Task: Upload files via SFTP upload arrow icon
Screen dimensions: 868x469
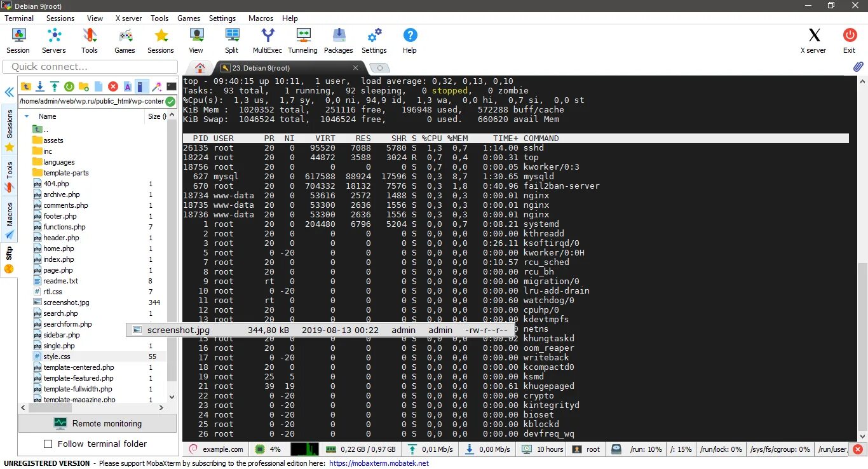Action: click(55, 86)
